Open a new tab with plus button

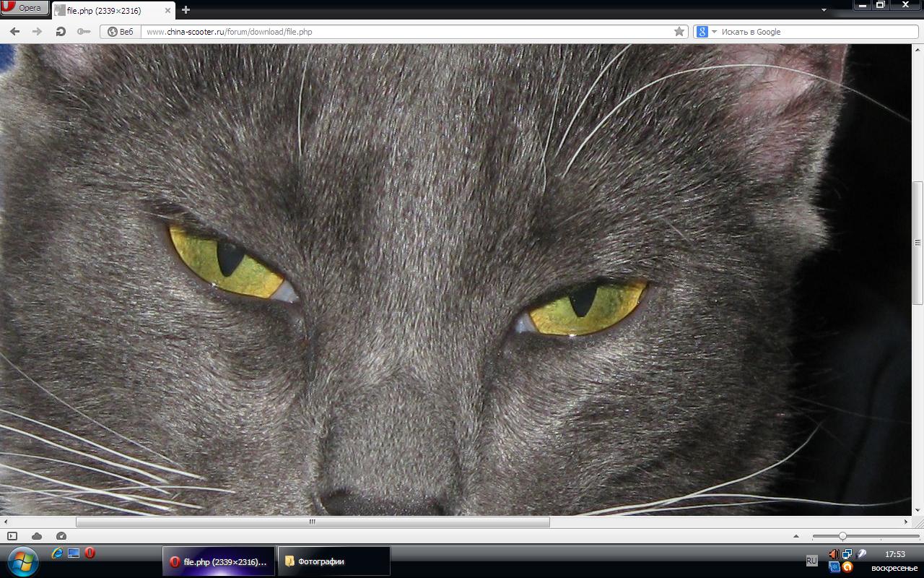click(186, 10)
